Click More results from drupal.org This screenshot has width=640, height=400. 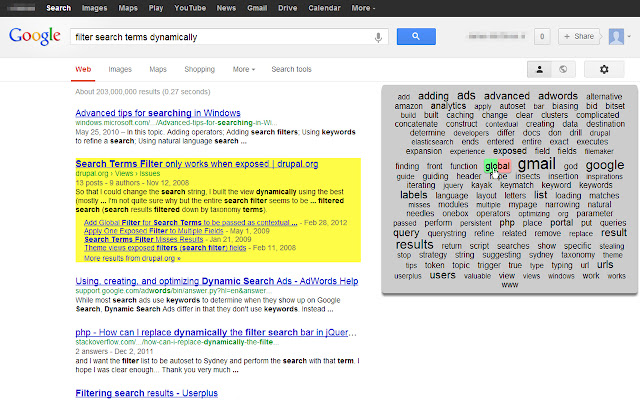coord(132,258)
